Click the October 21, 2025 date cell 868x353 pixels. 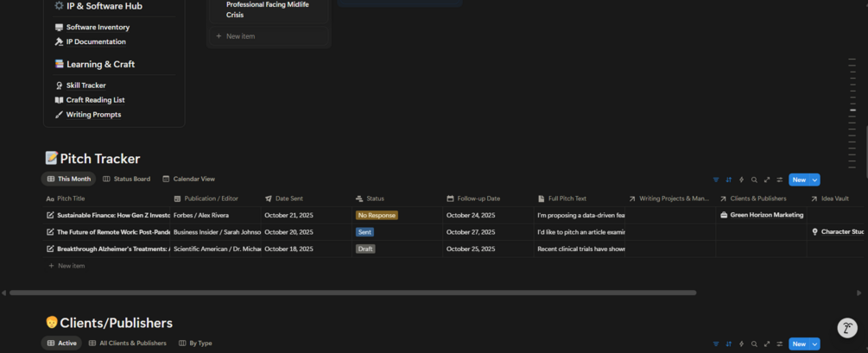(306, 215)
